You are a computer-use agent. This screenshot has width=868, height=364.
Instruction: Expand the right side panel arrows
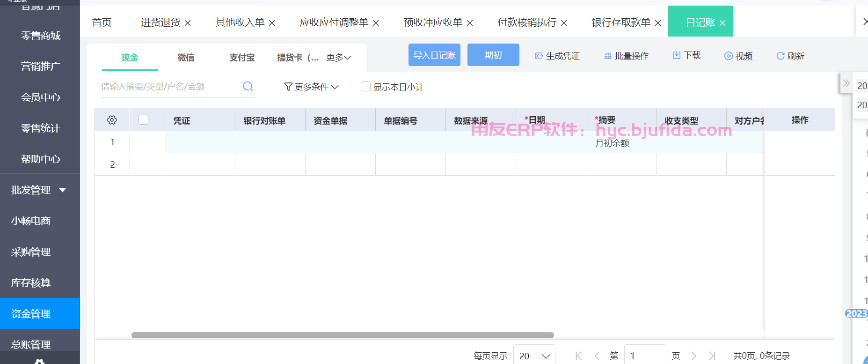pyautogui.click(x=846, y=83)
